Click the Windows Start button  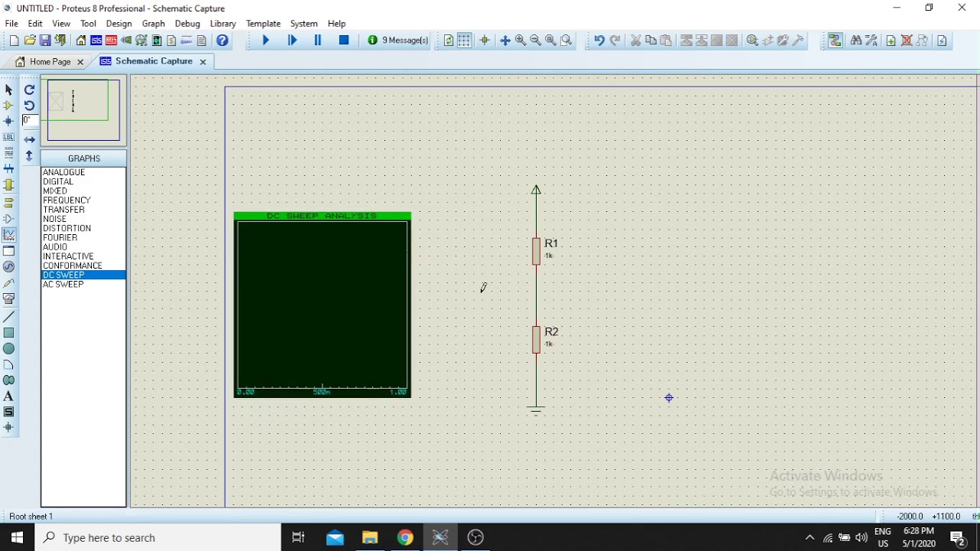click(17, 537)
